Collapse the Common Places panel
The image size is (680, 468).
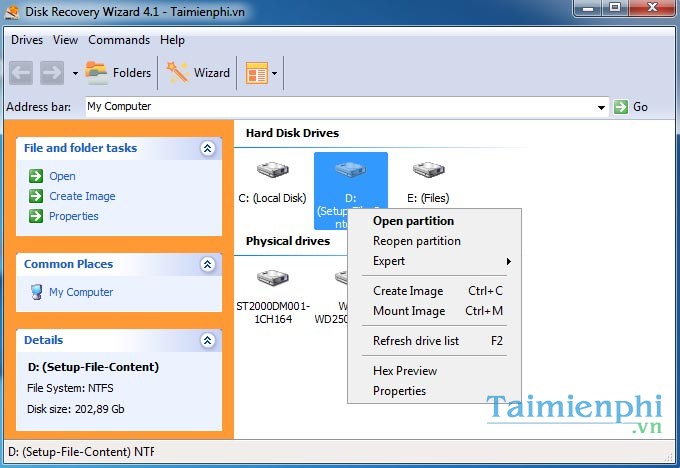click(x=208, y=264)
